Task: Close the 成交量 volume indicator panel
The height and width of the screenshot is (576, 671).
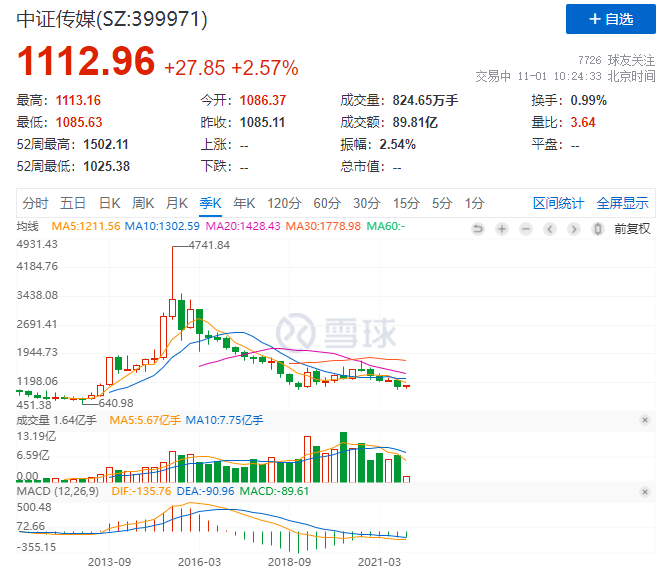Action: click(x=645, y=420)
